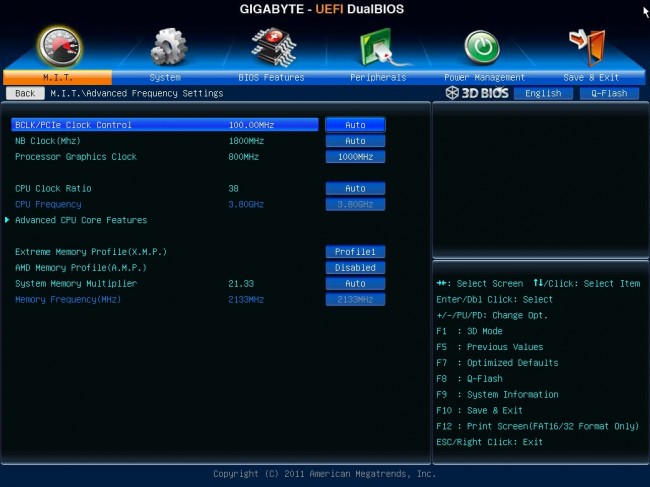The width and height of the screenshot is (650, 487).
Task: Open CPU Clock Ratio Auto option
Action: 355,189
